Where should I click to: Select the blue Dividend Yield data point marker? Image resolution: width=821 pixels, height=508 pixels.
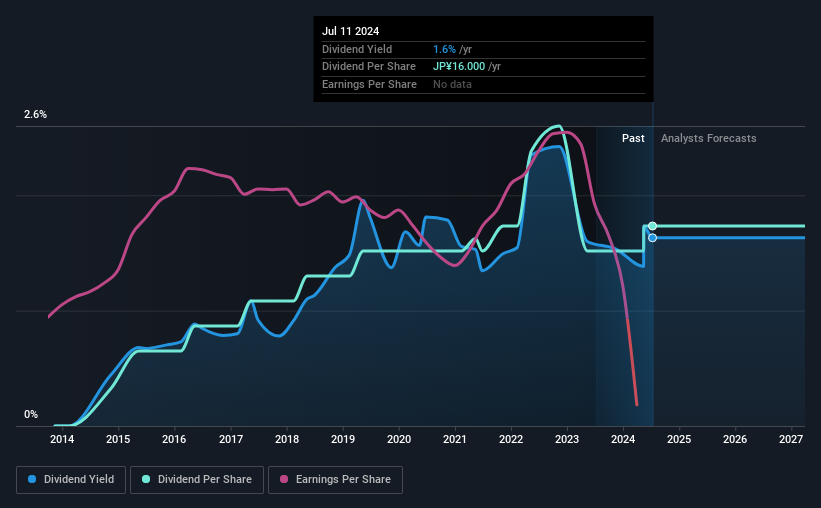(652, 238)
